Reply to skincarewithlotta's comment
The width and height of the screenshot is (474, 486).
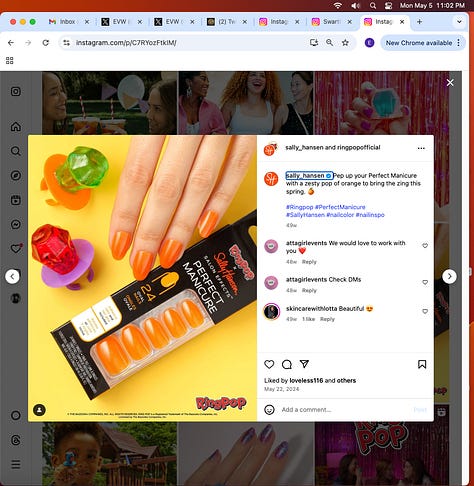[x=327, y=319]
